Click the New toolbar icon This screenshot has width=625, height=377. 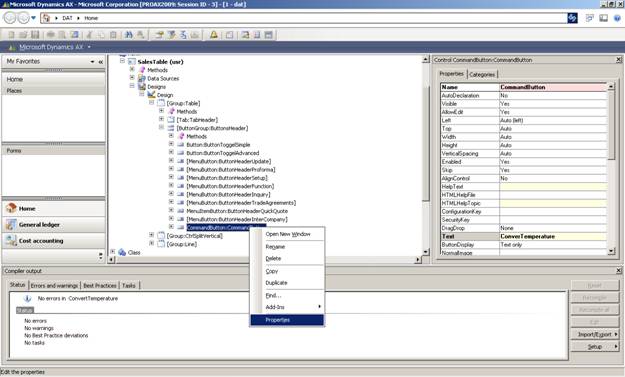tap(11, 35)
